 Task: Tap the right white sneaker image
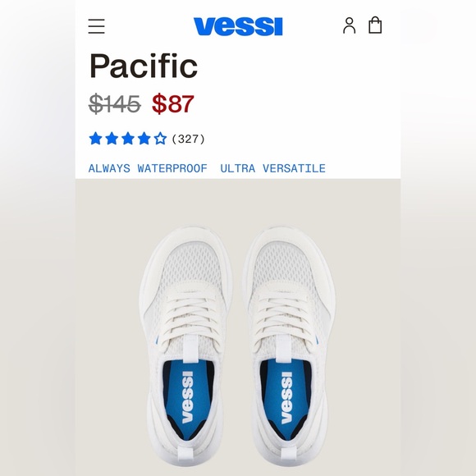[x=290, y=346]
